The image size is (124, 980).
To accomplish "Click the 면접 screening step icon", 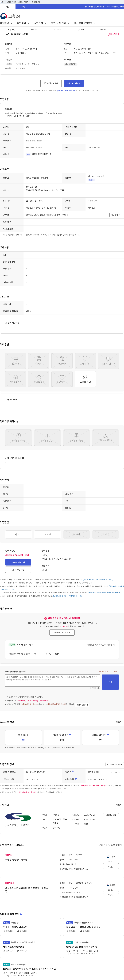I will click(x=48, y=534).
